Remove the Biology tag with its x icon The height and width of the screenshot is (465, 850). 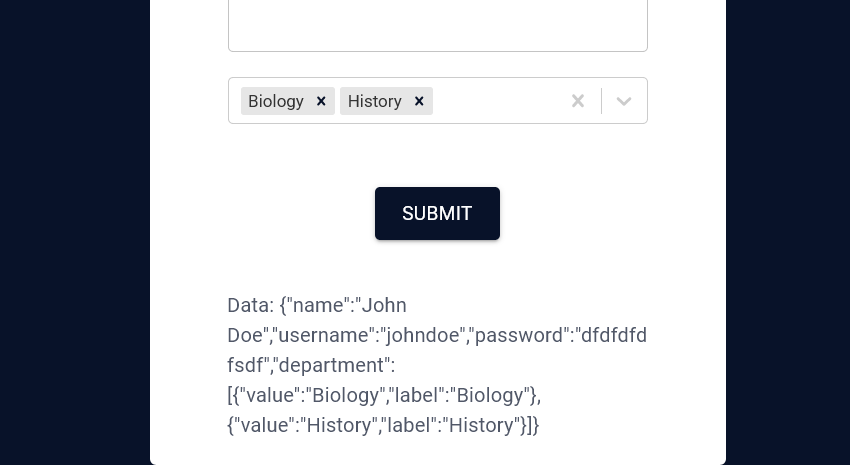(x=321, y=101)
